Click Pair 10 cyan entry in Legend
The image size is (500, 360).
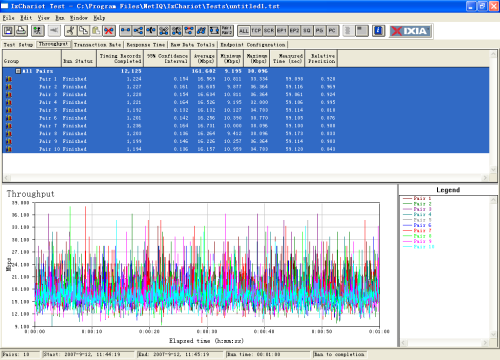(419, 247)
